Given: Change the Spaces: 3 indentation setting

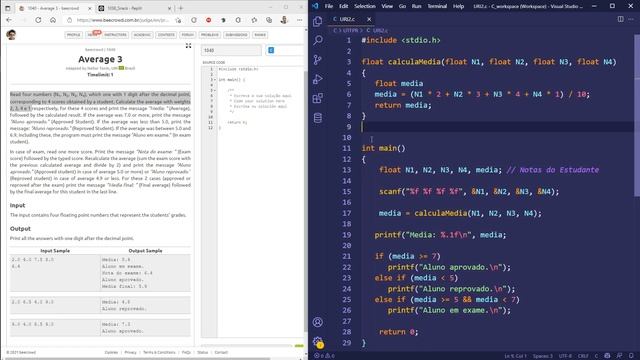Looking at the screenshot, I should pyautogui.click(x=542, y=356).
